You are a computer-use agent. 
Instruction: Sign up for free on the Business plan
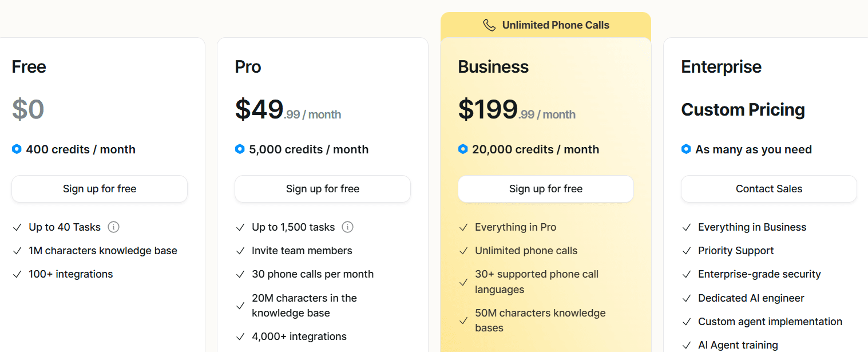(x=545, y=188)
